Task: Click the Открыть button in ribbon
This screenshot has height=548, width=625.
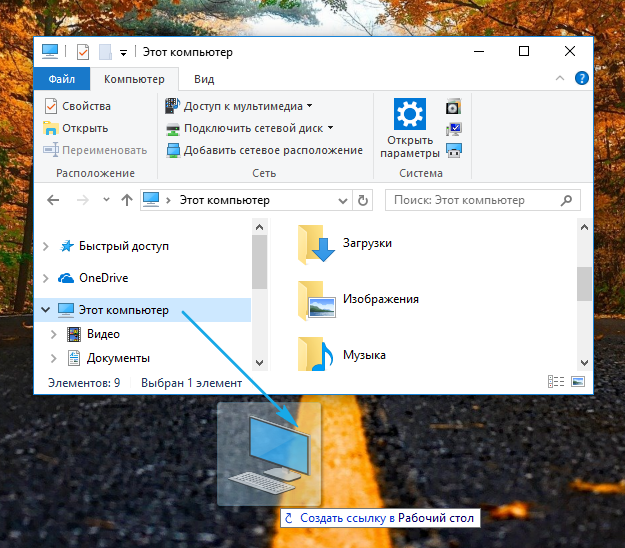Action: tap(76, 128)
